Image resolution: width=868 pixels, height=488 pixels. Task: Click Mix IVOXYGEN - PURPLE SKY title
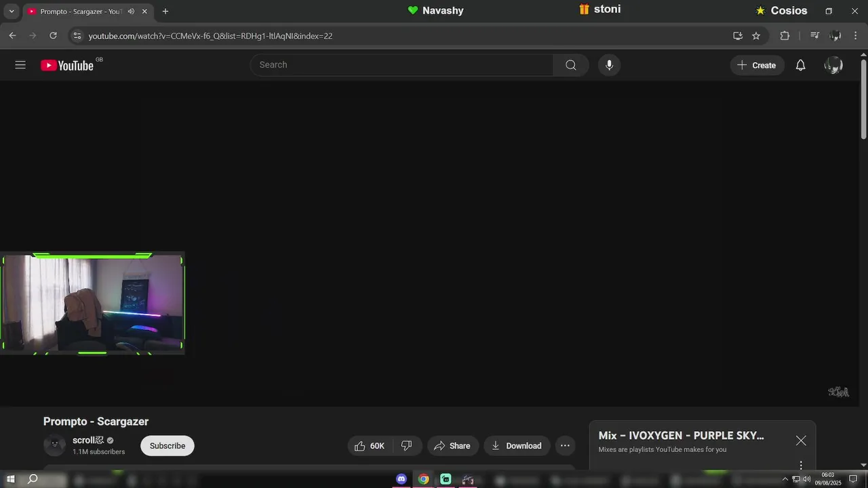[681, 436]
